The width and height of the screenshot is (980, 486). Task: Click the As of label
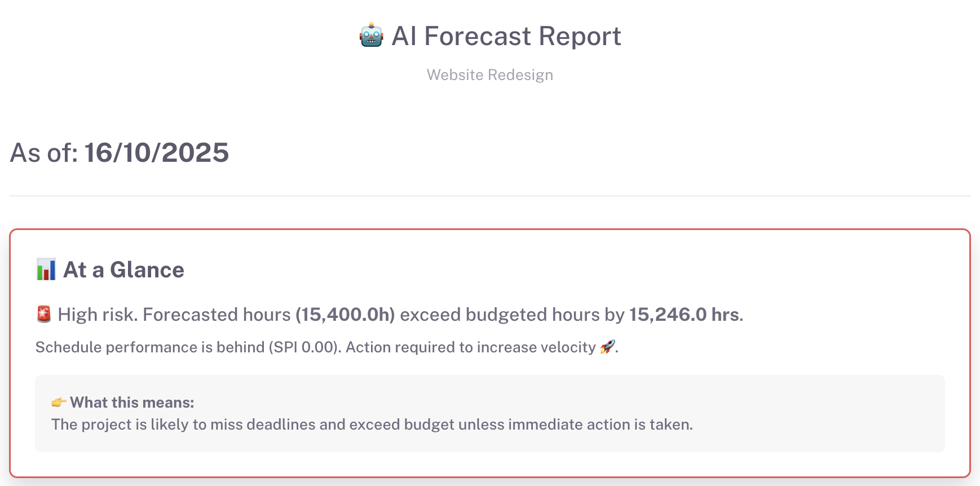[x=44, y=153]
